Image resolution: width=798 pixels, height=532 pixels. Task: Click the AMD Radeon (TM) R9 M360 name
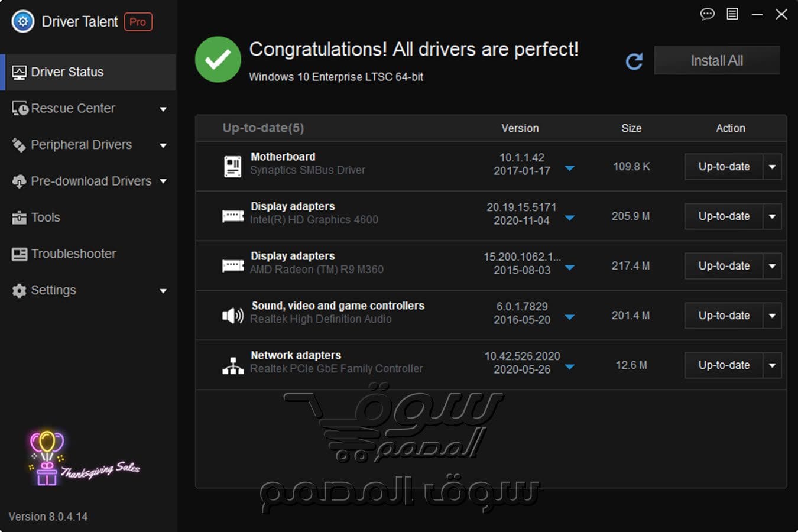click(317, 270)
